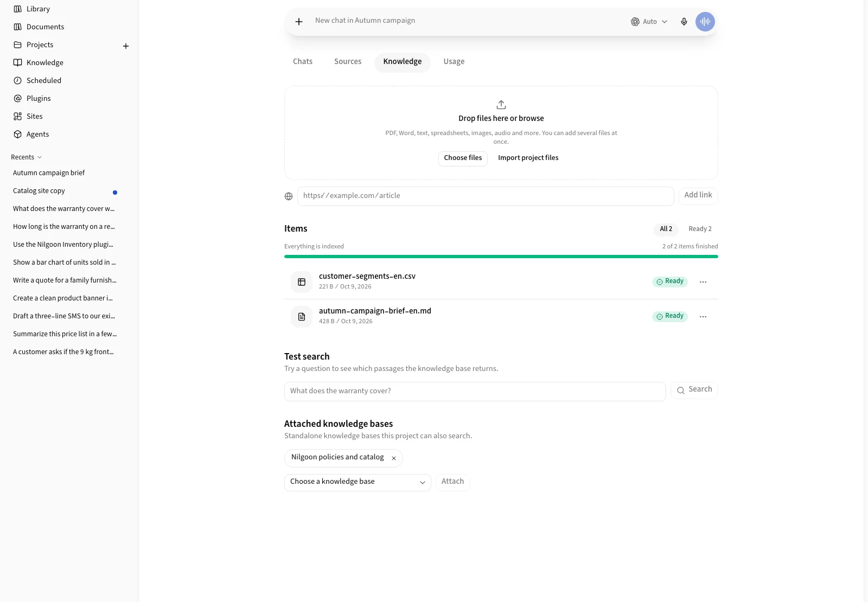Screen dimensions: 868x602
Task: Switch to the Chats tab
Action: click(303, 61)
